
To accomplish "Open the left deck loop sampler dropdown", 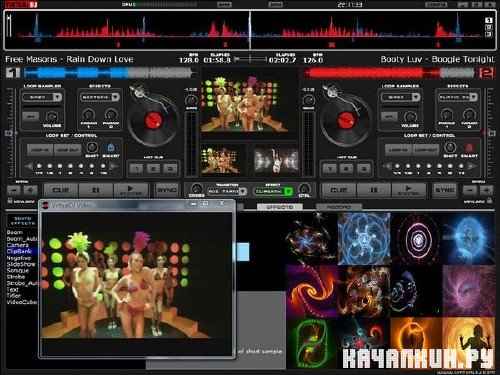I will (x=57, y=97).
